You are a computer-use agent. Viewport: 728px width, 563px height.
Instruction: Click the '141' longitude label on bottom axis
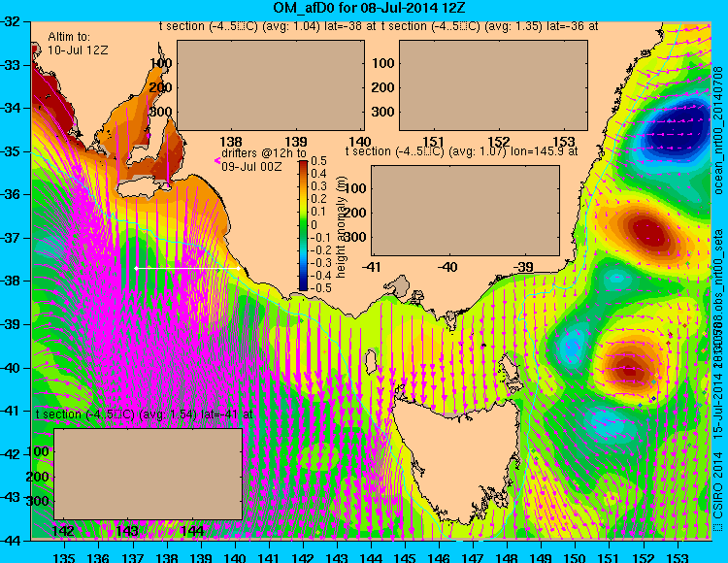tap(269, 558)
